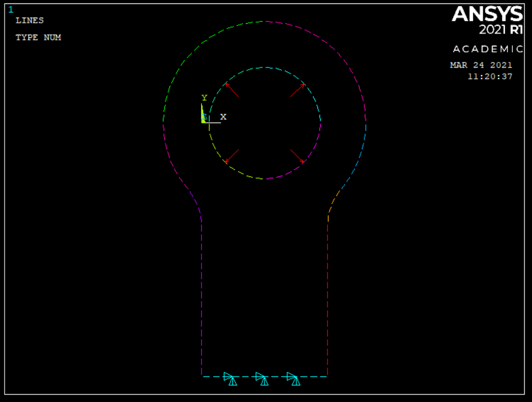Click the "MAR 24 2021" date text

[x=481, y=65]
